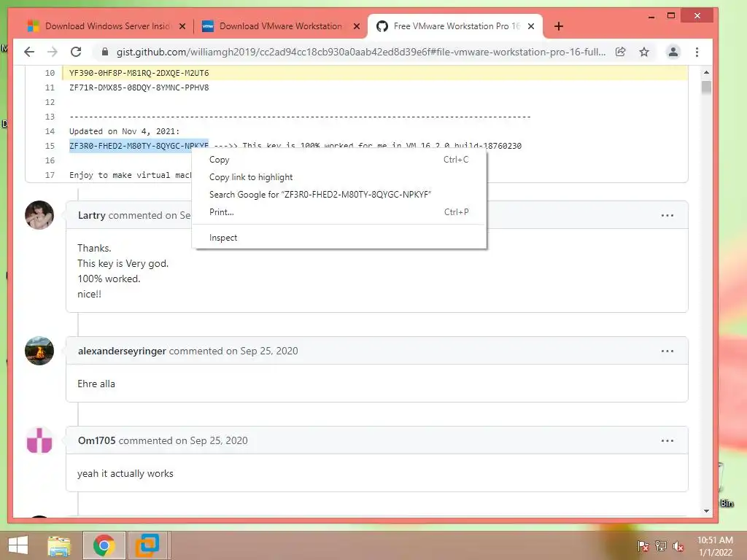Close the Download Windows Server Insider tab
Viewport: 747px width, 560px height.
[182, 26]
